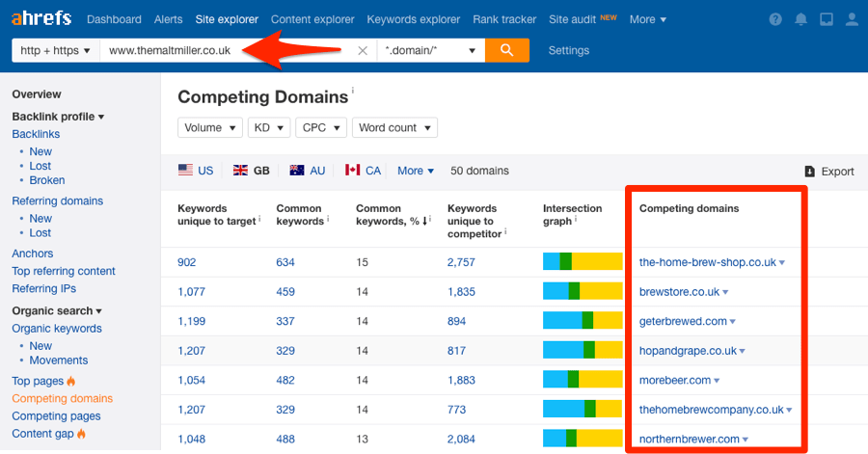
Task: Open Site audit tab
Action: (572, 19)
